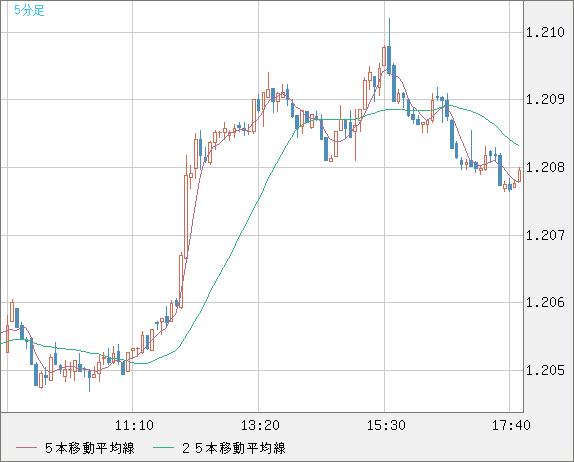The width and height of the screenshot is (574, 462).
Task: Click the 1.208 price axis label
Action: 545,167
